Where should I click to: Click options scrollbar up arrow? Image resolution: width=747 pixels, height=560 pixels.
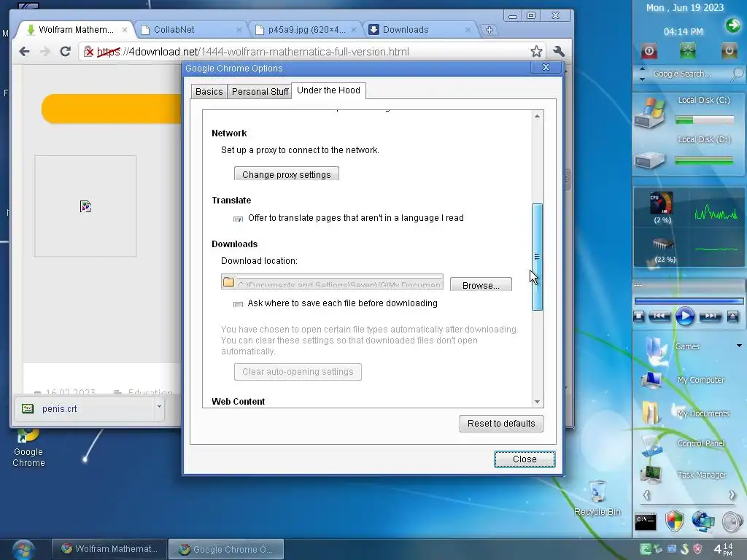tap(537, 116)
